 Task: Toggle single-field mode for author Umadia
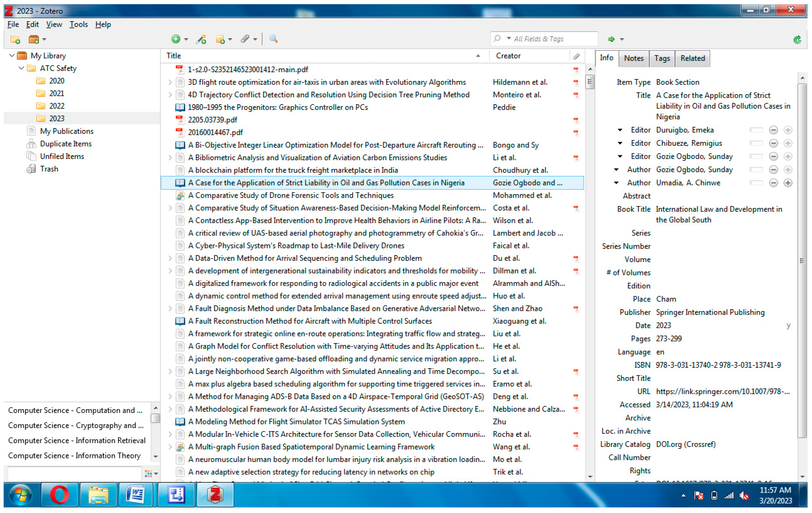pyautogui.click(x=756, y=183)
